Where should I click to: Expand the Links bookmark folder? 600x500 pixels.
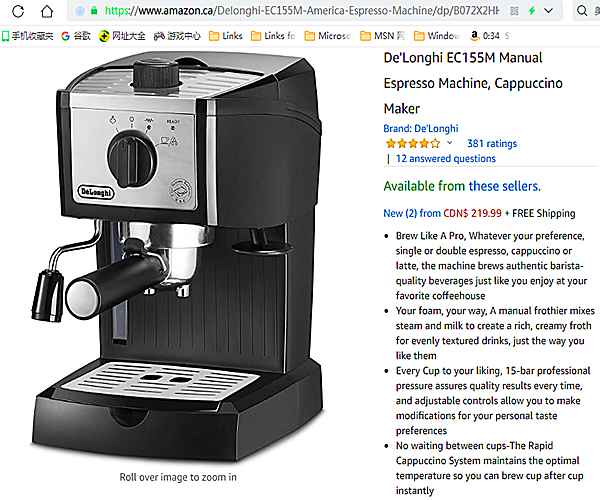click(226, 36)
